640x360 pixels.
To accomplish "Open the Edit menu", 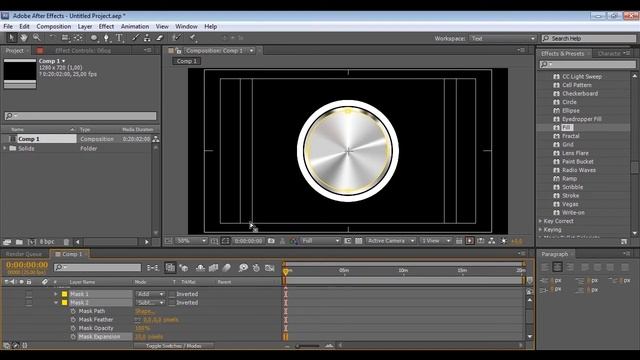I will [24, 27].
